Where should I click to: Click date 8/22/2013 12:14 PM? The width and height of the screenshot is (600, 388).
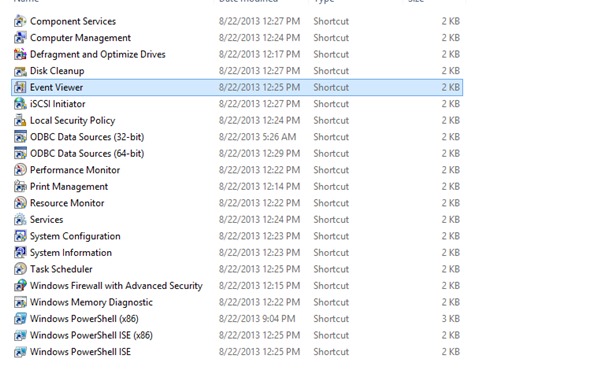[259, 186]
